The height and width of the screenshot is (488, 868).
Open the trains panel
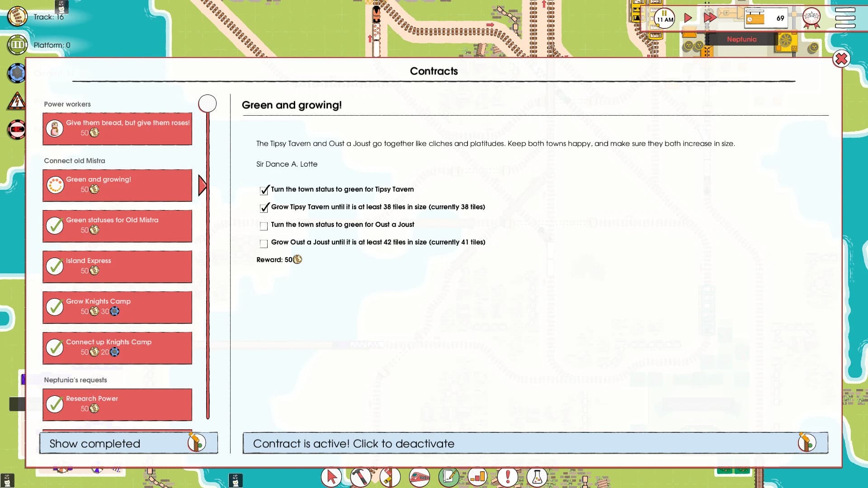tap(420, 477)
